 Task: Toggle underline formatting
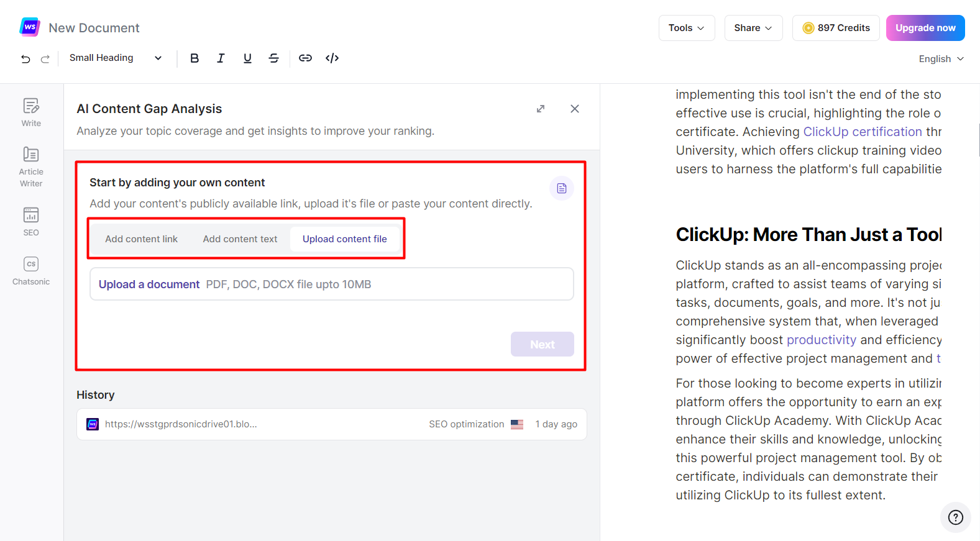247,58
